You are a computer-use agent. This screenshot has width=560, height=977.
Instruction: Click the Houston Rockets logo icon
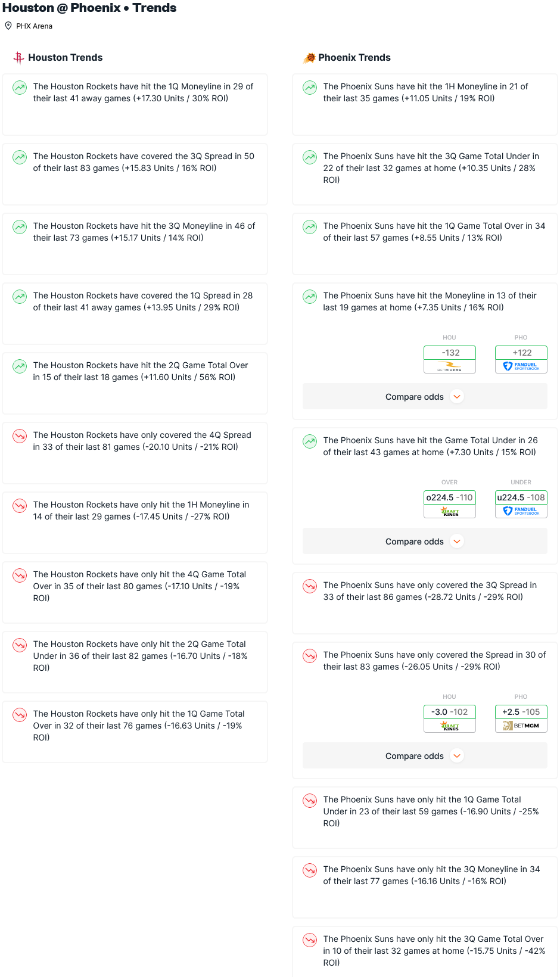(x=19, y=58)
